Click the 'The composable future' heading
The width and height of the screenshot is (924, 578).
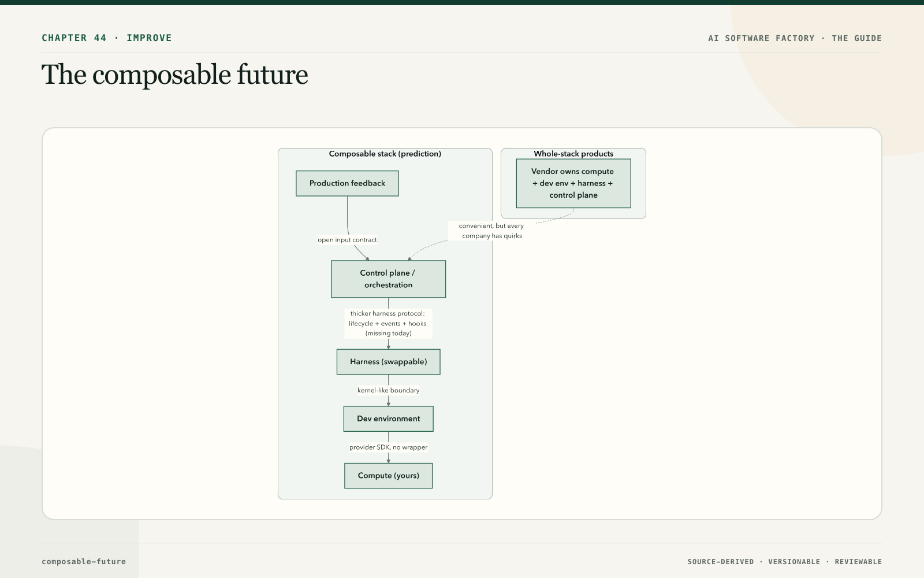(x=175, y=75)
